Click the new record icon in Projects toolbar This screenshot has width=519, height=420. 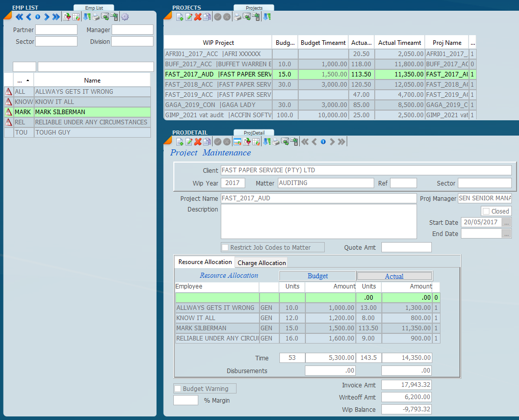pos(179,17)
